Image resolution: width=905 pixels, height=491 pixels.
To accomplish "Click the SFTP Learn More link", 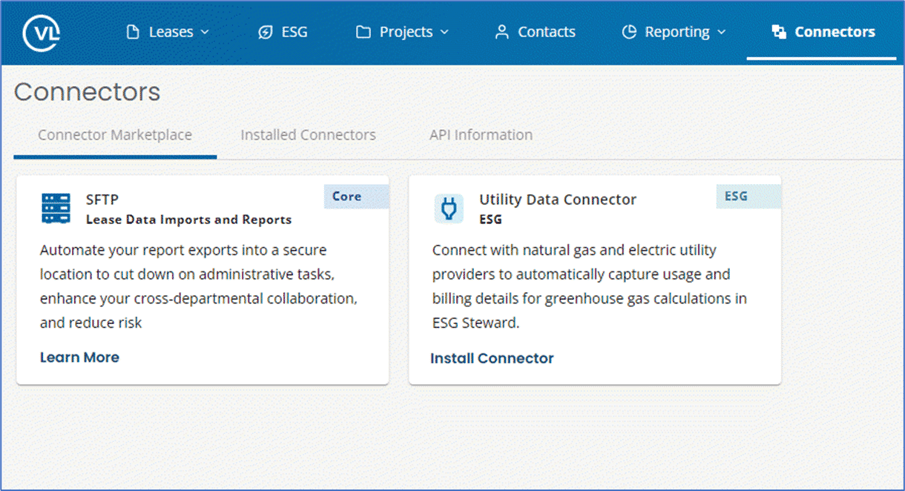I will point(80,357).
